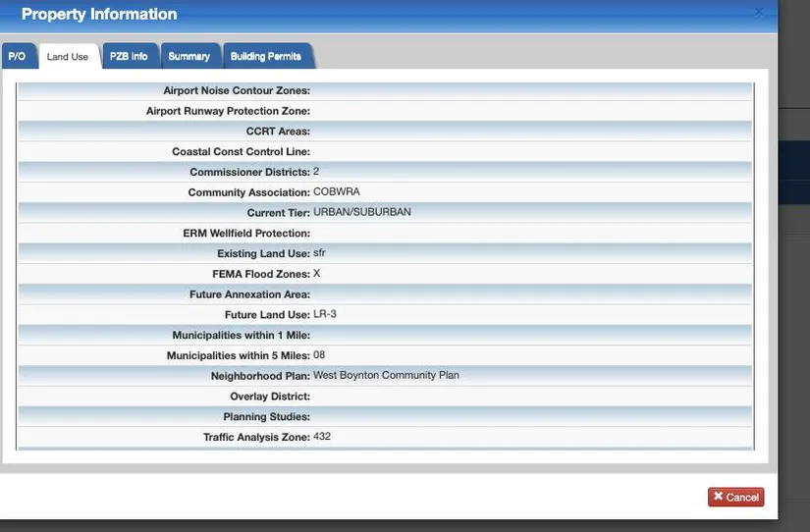Click the Airport Noise Contour Zones label
This screenshot has width=810, height=532.
(x=237, y=90)
